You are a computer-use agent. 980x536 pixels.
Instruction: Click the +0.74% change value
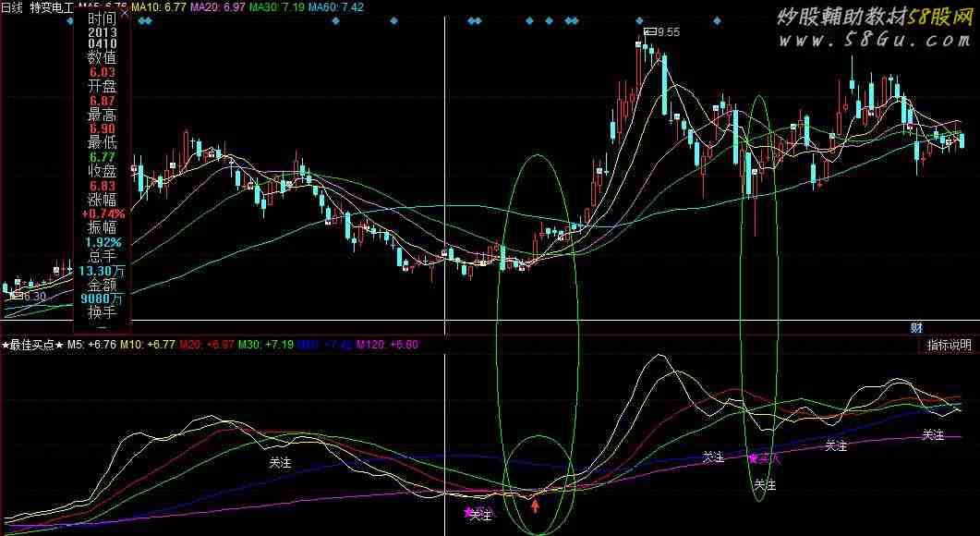point(103,213)
